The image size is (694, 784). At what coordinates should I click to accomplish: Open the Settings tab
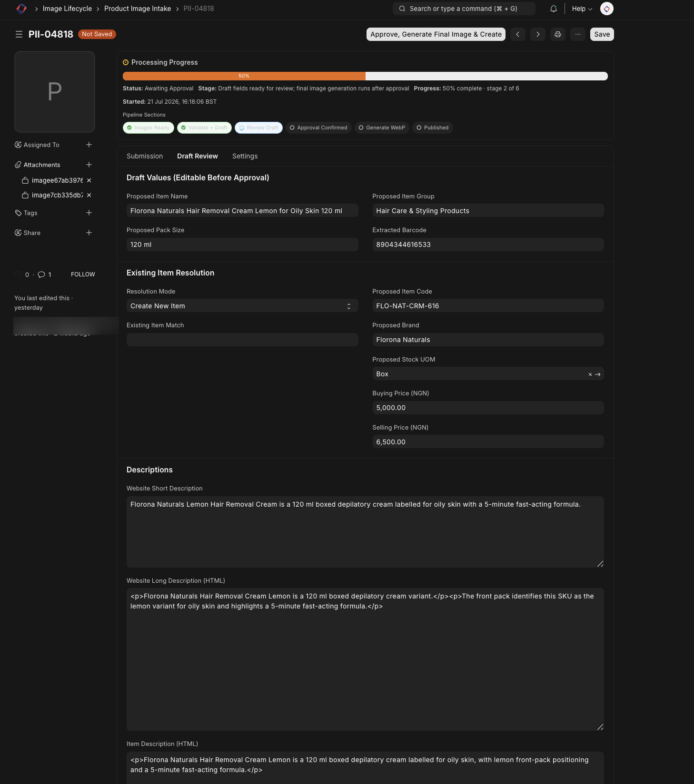(x=245, y=156)
